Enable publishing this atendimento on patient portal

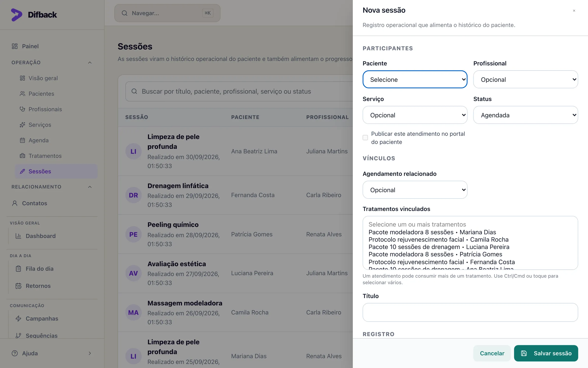(365, 138)
